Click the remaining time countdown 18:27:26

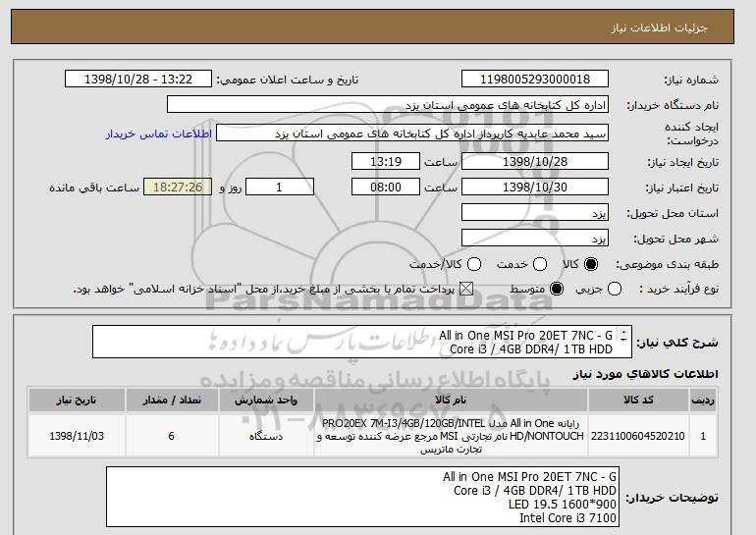178,187
